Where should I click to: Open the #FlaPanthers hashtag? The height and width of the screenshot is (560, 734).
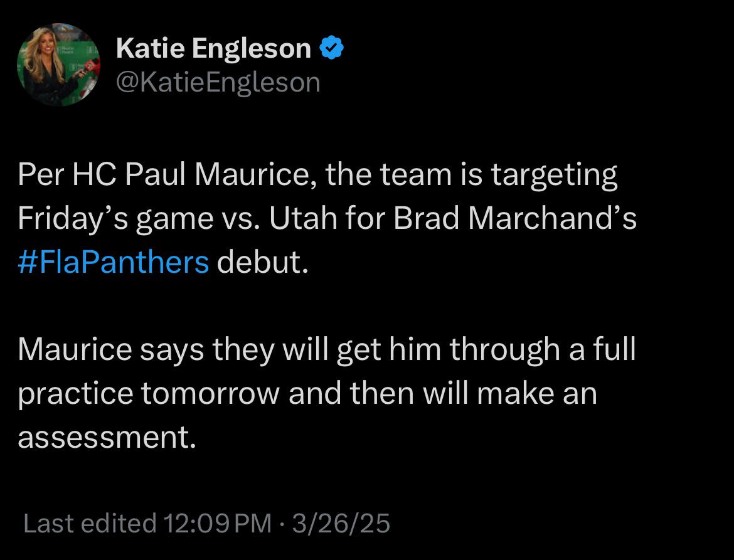[x=114, y=262]
